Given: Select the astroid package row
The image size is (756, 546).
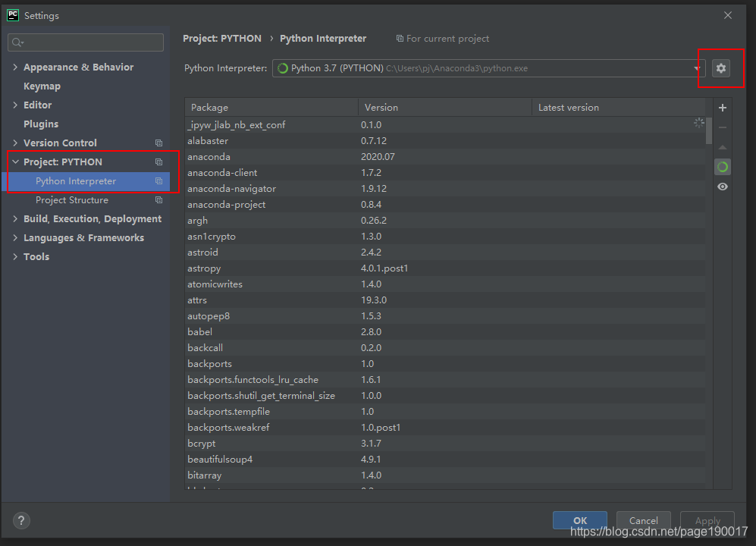Looking at the screenshot, I should coord(444,253).
